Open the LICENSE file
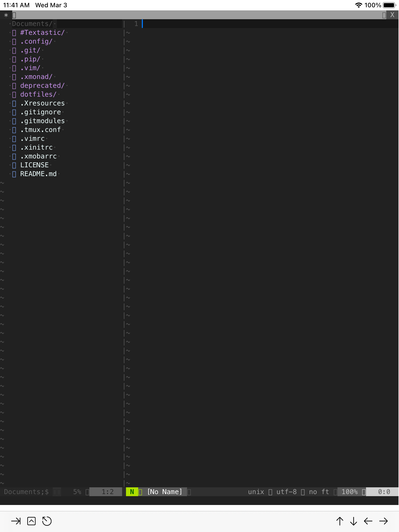 (34, 165)
